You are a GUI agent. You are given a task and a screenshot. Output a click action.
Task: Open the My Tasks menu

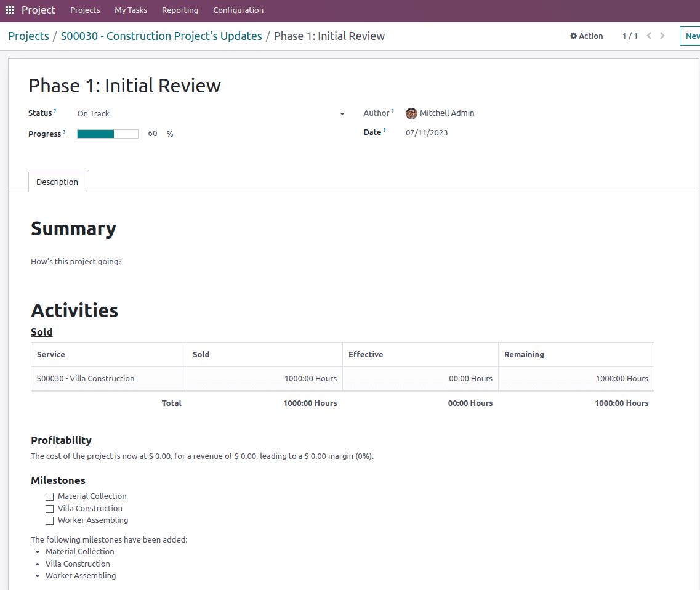[131, 10]
